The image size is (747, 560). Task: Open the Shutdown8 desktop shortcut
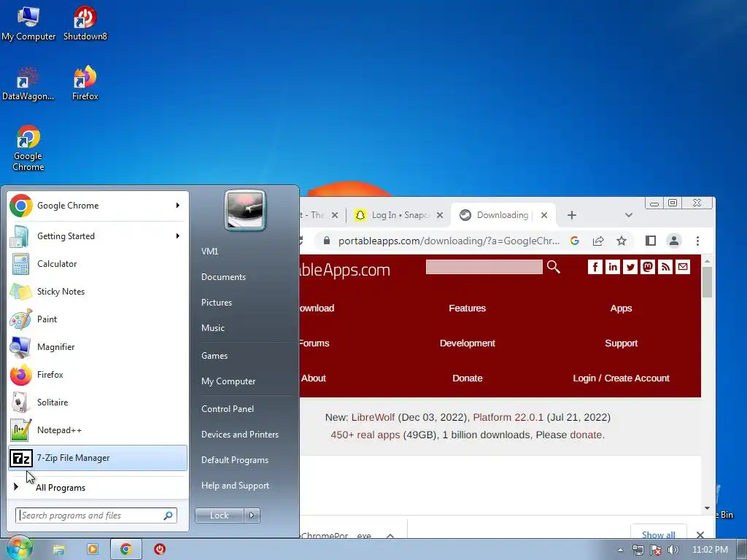coord(85,24)
